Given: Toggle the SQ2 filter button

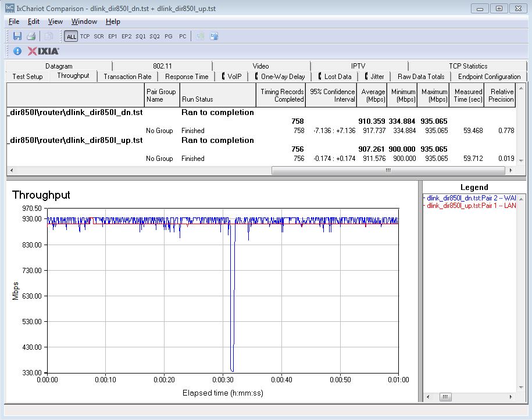Looking at the screenshot, I should coord(155,36).
